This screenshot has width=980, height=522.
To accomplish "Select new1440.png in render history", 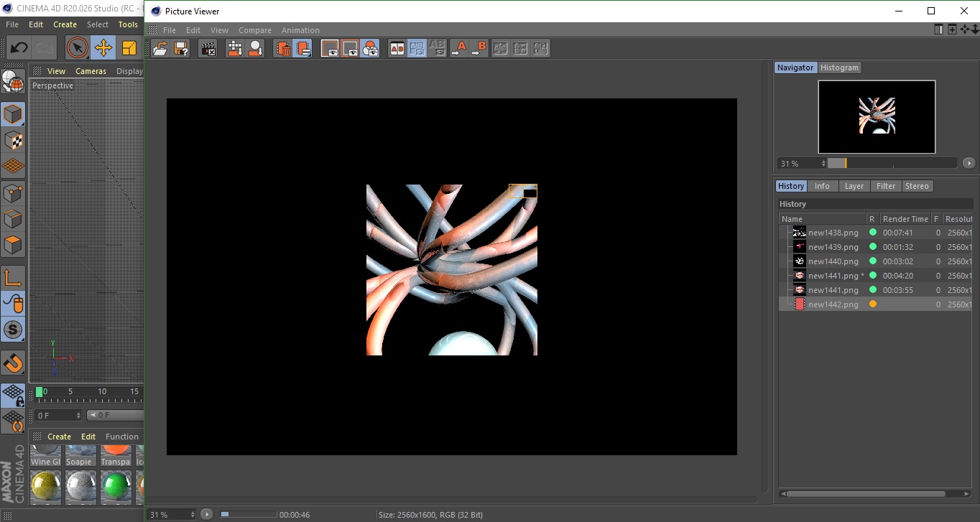I will pos(833,261).
